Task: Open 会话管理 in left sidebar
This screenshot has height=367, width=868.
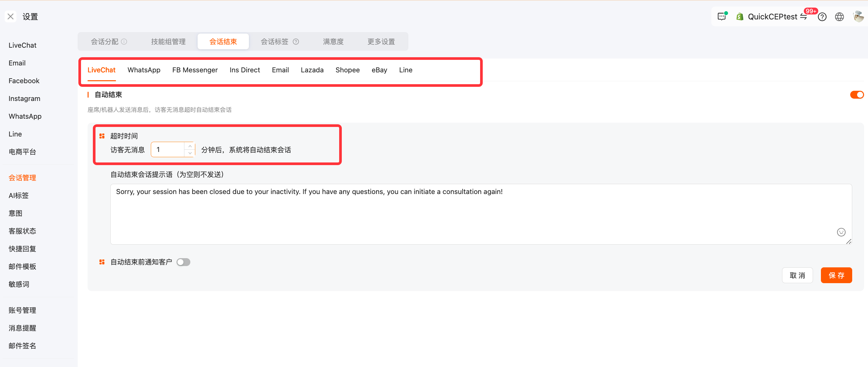Action: [22, 178]
